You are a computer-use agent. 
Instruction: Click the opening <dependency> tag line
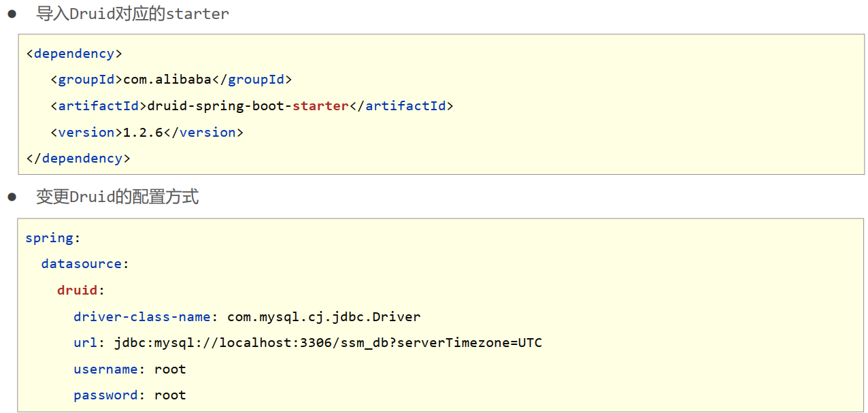coord(74,54)
